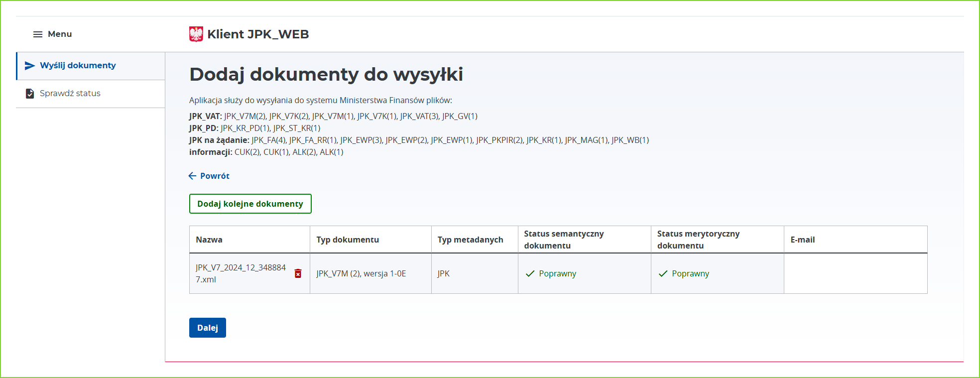Open the hamburger Menu icon
This screenshot has height=378, width=980.
click(38, 34)
